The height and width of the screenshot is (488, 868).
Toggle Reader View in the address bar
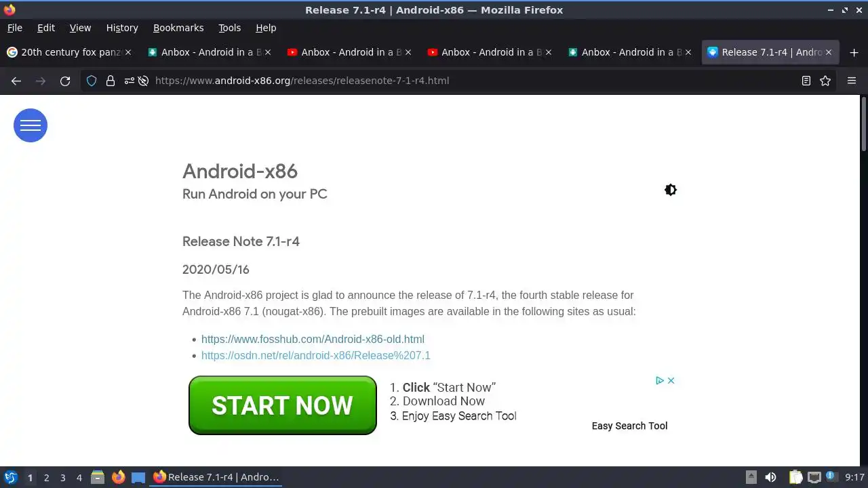tap(806, 81)
